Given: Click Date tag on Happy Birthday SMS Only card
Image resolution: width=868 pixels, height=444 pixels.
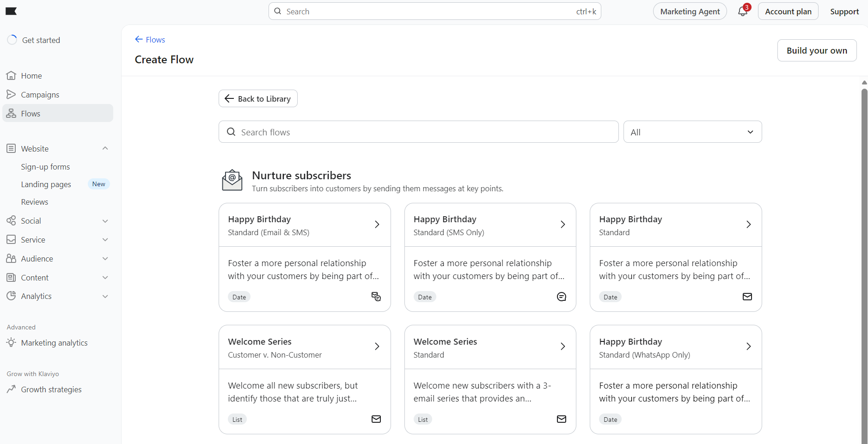Looking at the screenshot, I should (425, 297).
